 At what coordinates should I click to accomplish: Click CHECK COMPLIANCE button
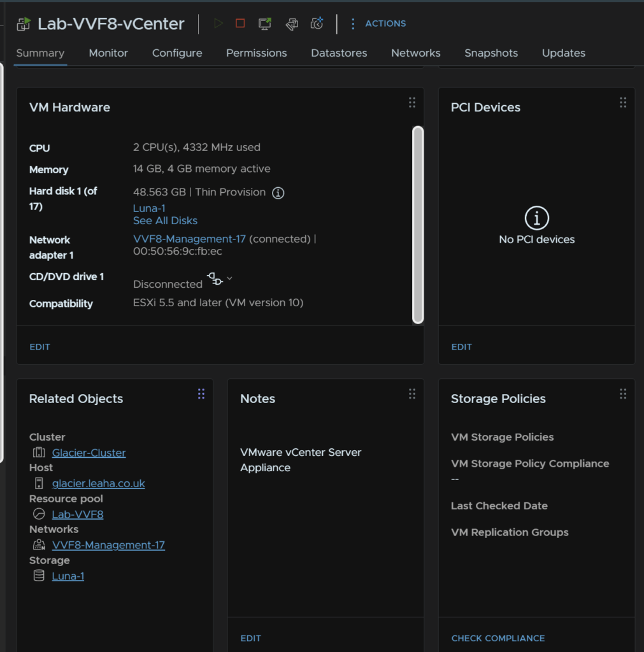[498, 638]
